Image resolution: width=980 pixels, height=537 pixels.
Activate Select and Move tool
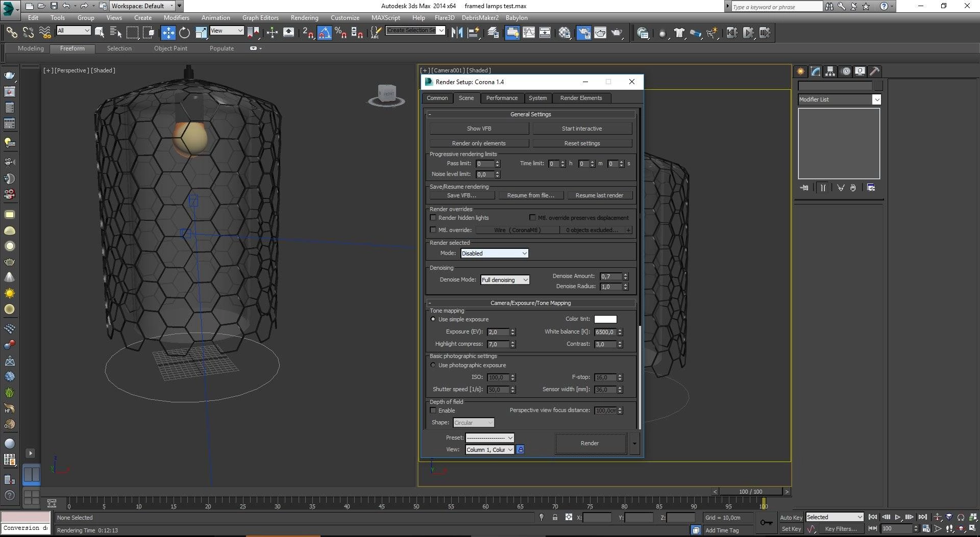pyautogui.click(x=168, y=33)
